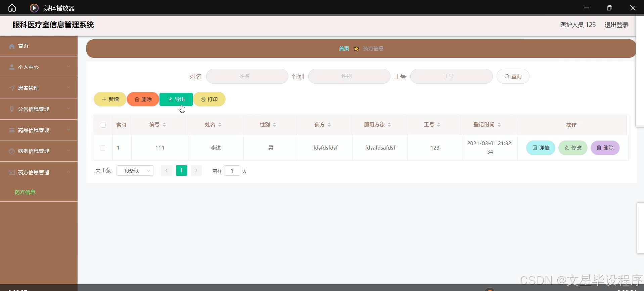Click the person icon beside 个人中心
The width and height of the screenshot is (644, 291).
(12, 67)
